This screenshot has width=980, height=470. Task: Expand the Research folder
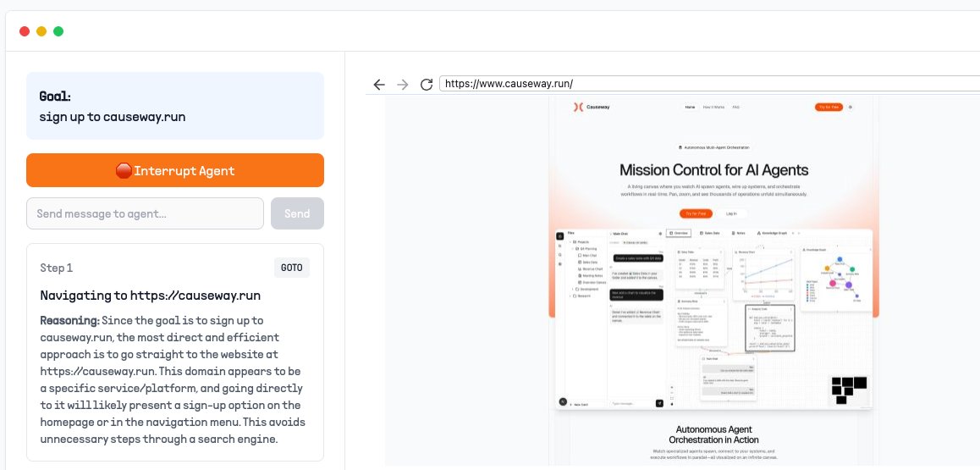581,296
